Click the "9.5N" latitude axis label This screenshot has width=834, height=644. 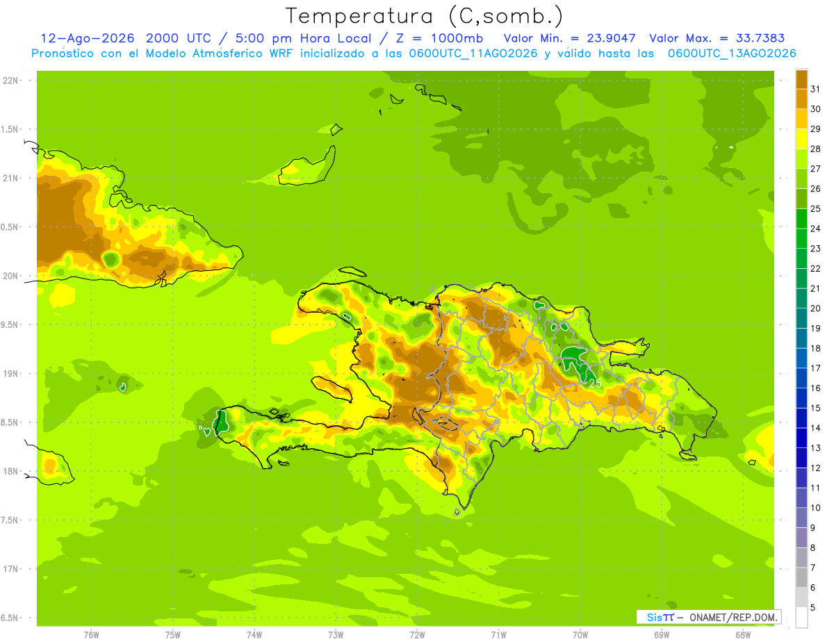(10, 324)
